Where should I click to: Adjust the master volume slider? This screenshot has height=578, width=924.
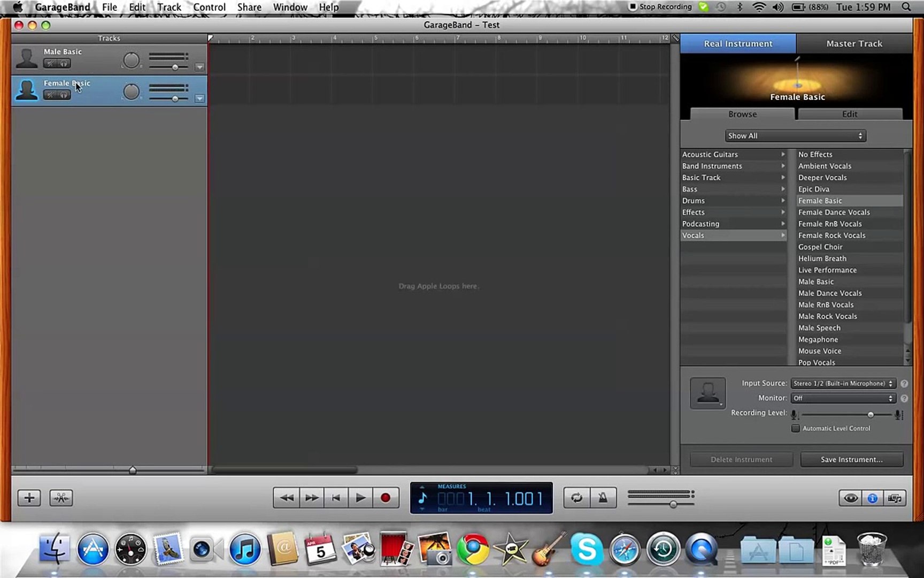point(673,504)
